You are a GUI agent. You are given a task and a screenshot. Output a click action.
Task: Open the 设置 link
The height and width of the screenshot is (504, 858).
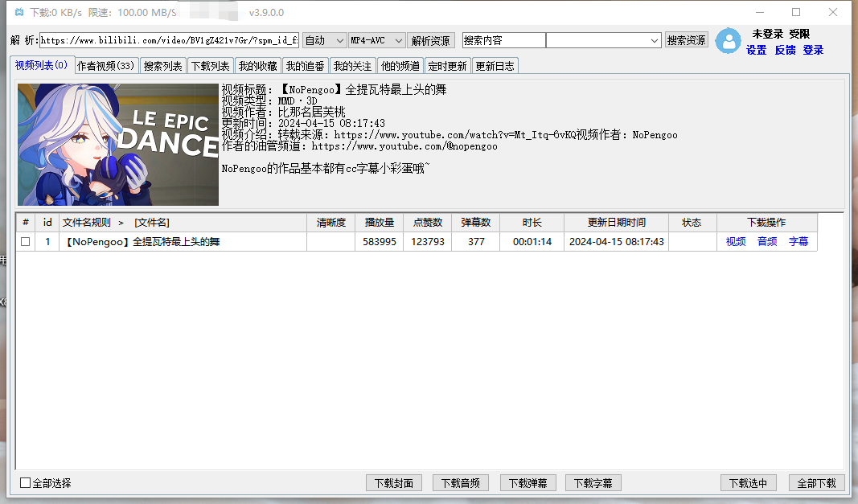(x=756, y=51)
